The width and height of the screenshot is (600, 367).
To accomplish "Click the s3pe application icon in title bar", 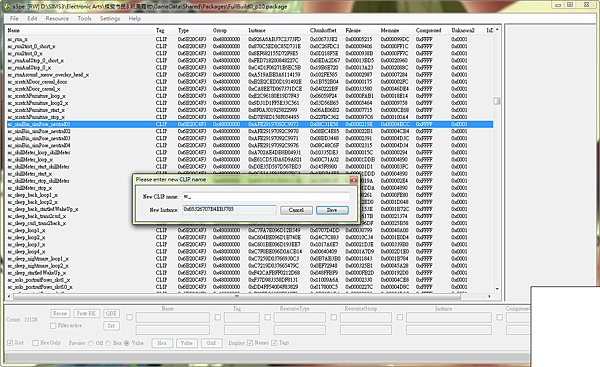I will click(x=6, y=6).
